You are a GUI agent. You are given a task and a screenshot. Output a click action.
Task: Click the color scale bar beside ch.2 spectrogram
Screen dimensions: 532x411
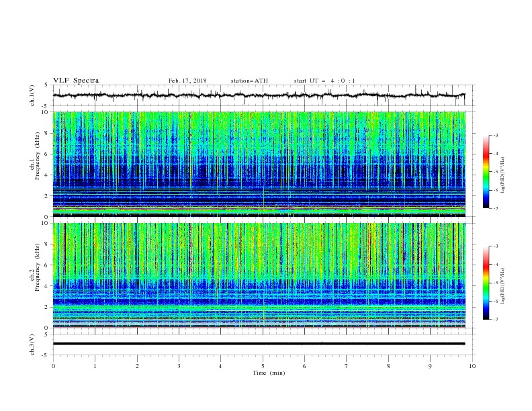(486, 283)
